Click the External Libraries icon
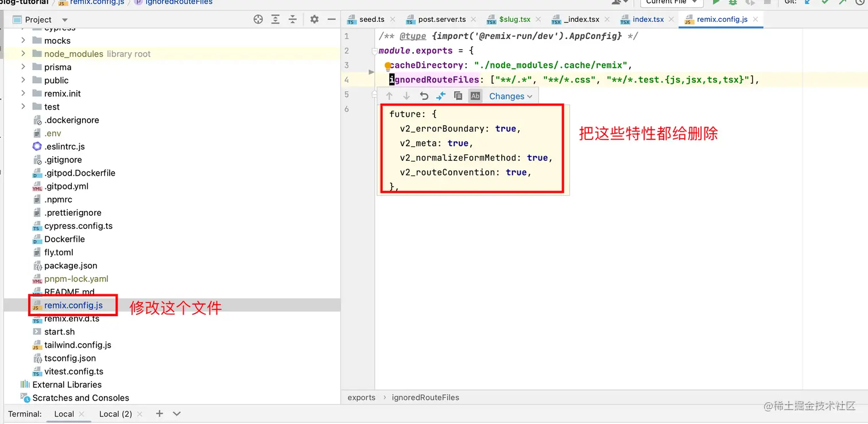The width and height of the screenshot is (868, 424). click(25, 384)
